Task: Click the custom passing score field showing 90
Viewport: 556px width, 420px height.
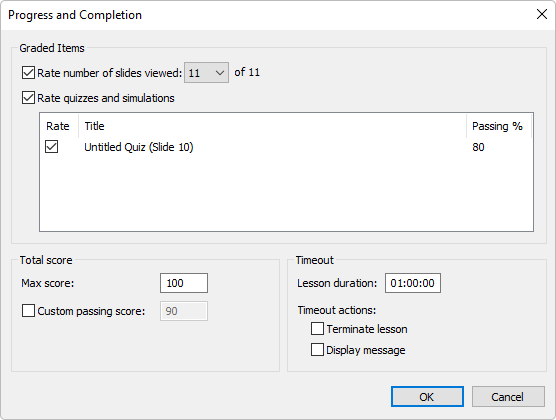Action: (x=184, y=311)
